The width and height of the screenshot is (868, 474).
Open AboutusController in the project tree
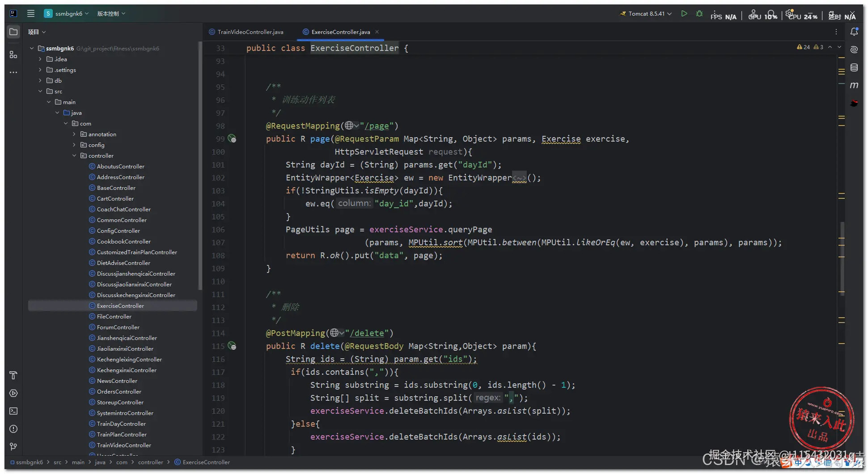click(121, 166)
